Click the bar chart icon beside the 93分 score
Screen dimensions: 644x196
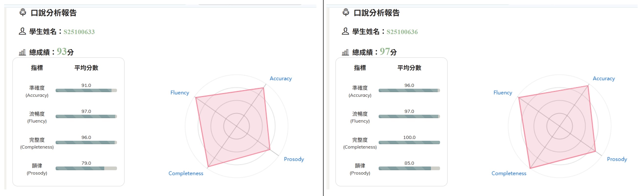(22, 52)
